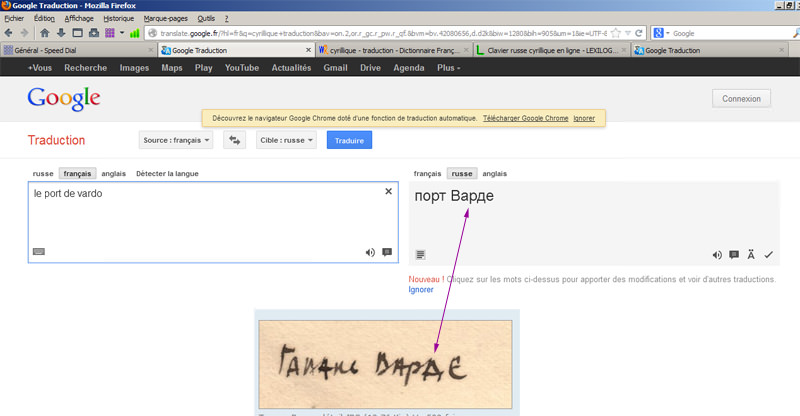The height and width of the screenshot is (416, 800).
Task: Open the Affichage menu
Action: (x=79, y=18)
